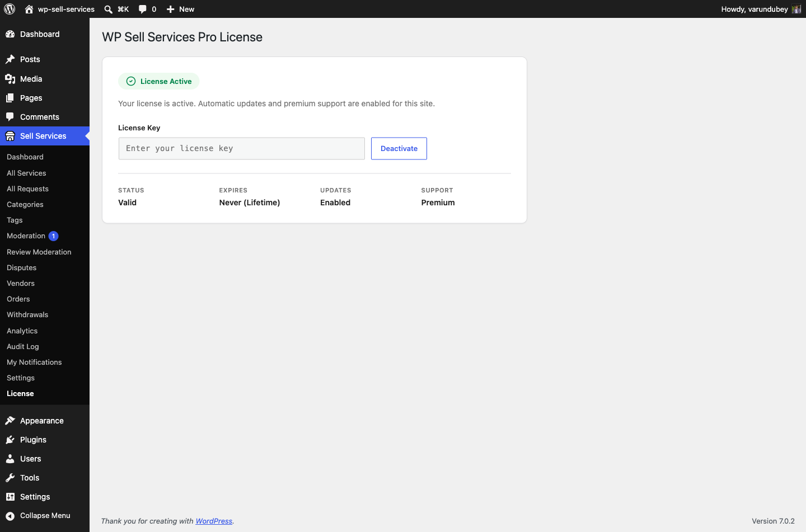Click the Pages icon in sidebar
The width and height of the screenshot is (806, 532).
tap(10, 98)
